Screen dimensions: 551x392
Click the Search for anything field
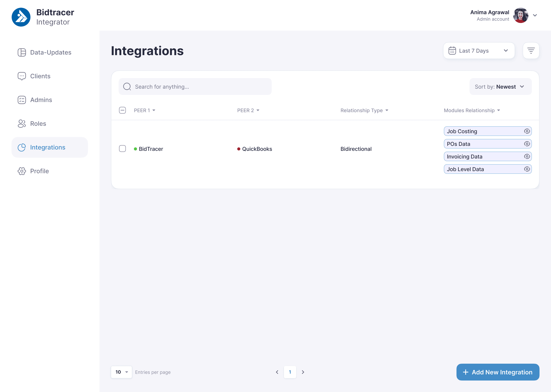click(x=195, y=87)
